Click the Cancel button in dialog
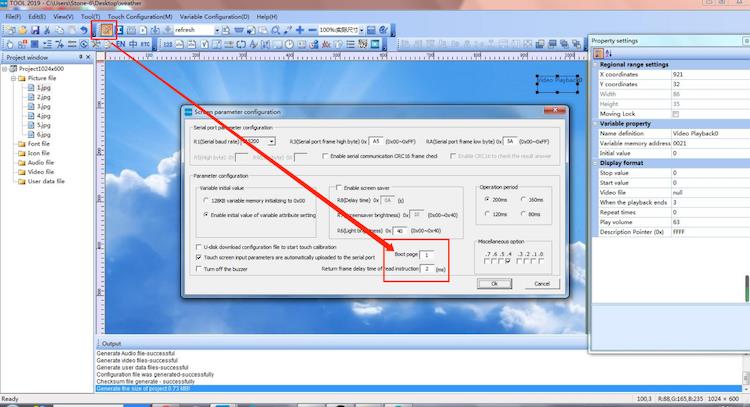Viewport: 750px width, 407px height. [541, 284]
